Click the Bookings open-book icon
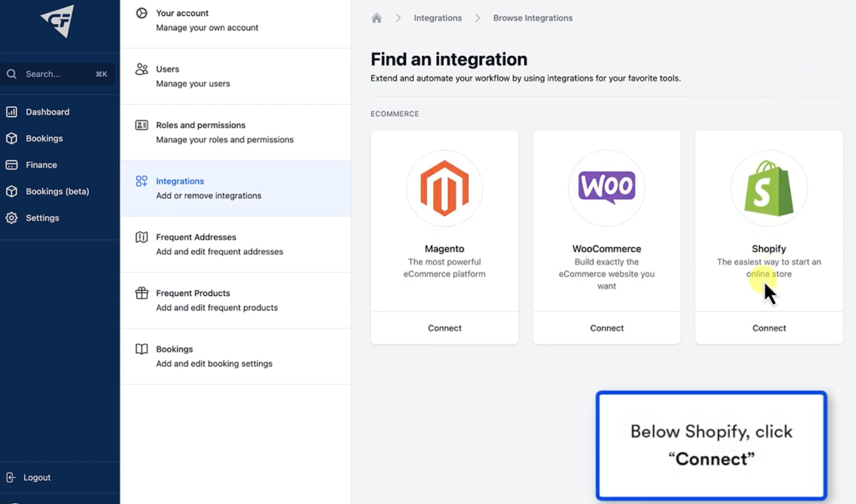This screenshot has width=856, height=504. [142, 349]
